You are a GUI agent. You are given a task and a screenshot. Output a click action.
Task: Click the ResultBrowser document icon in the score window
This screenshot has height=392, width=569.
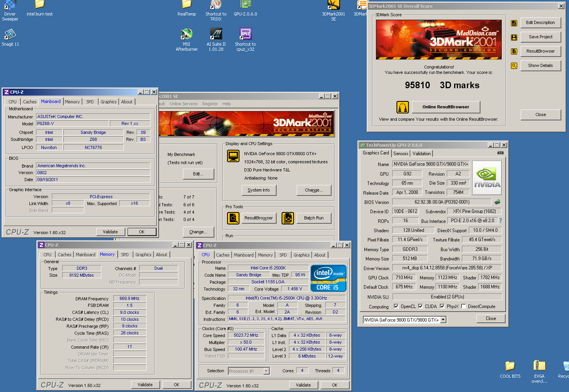click(514, 51)
